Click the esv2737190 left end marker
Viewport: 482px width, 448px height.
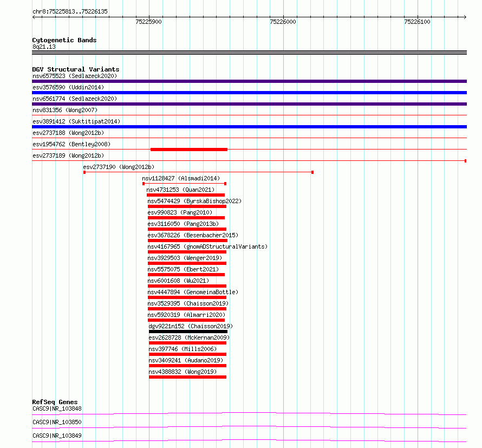click(84, 172)
